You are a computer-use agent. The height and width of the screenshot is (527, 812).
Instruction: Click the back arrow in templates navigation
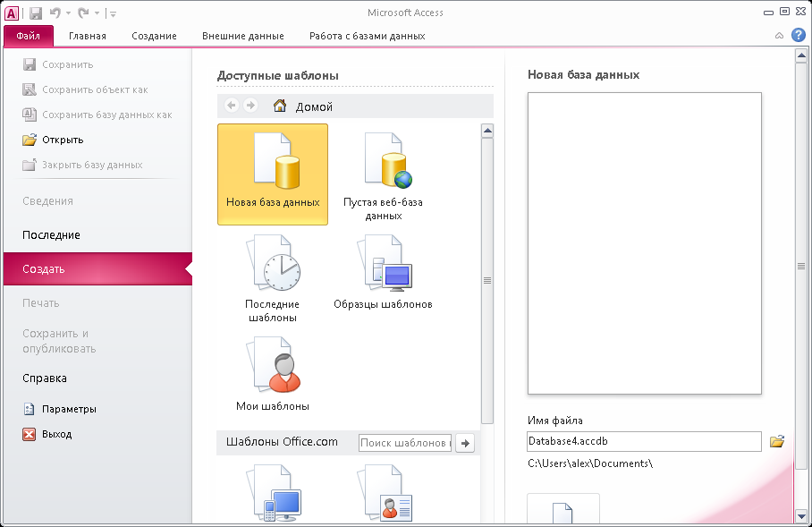(x=232, y=106)
